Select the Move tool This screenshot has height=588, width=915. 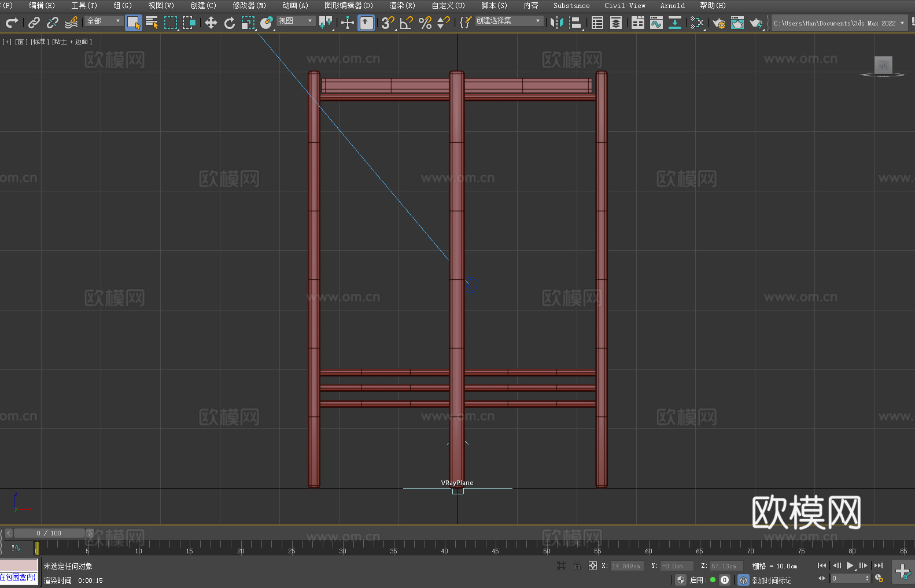coord(211,23)
